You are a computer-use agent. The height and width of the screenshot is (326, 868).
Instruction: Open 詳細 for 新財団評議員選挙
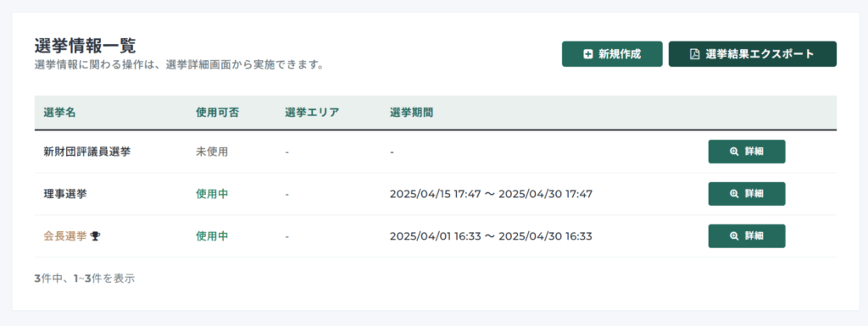point(747,152)
